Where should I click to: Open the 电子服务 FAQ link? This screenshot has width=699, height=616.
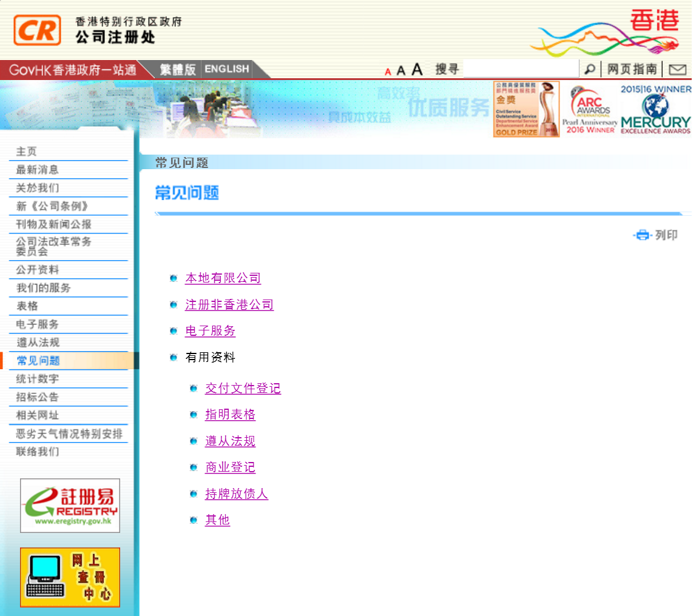[210, 331]
